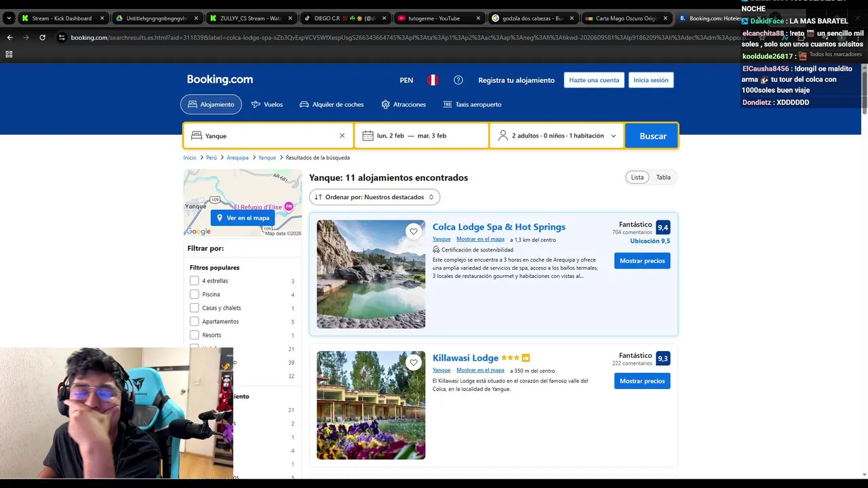868x488 pixels.
Task: Check Casas y chalets filter
Action: [x=195, y=308]
